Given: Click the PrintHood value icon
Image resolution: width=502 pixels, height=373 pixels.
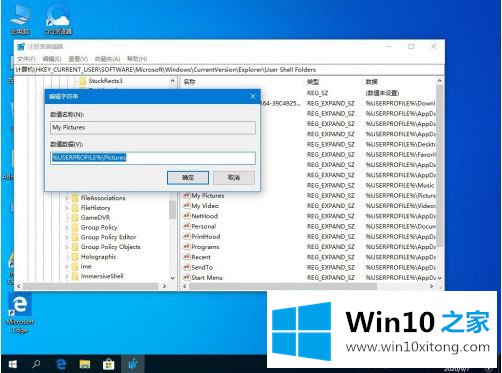Looking at the screenshot, I should coord(187,237).
